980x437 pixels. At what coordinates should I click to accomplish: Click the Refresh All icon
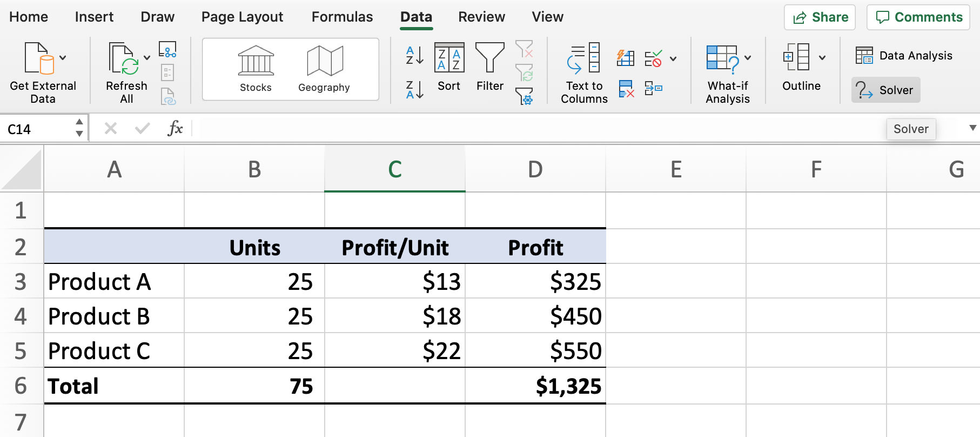tap(124, 58)
